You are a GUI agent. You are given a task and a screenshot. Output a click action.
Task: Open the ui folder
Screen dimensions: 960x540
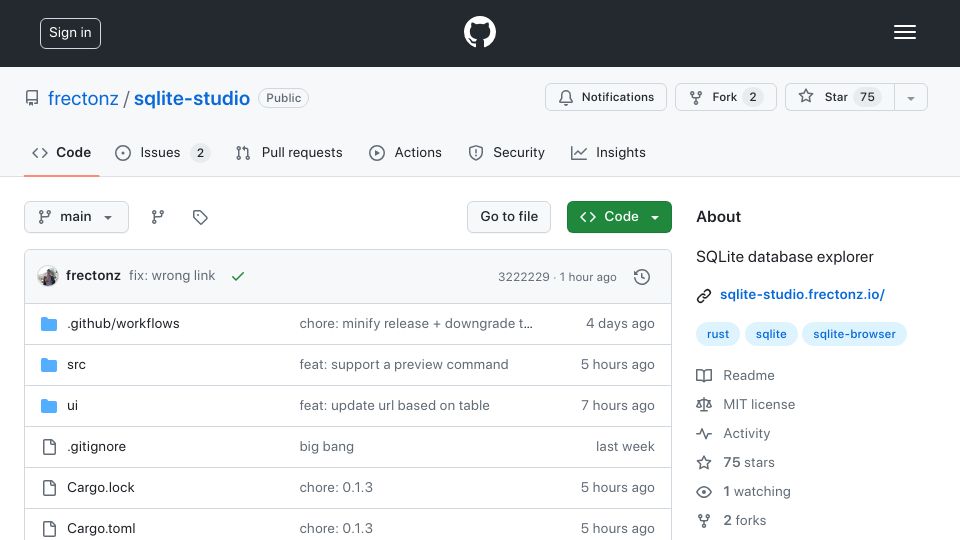(72, 405)
